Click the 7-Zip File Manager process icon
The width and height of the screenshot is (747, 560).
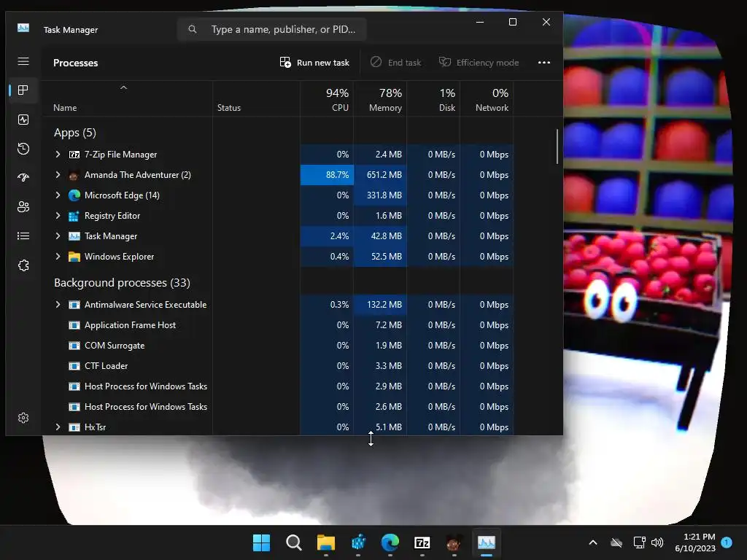click(74, 155)
